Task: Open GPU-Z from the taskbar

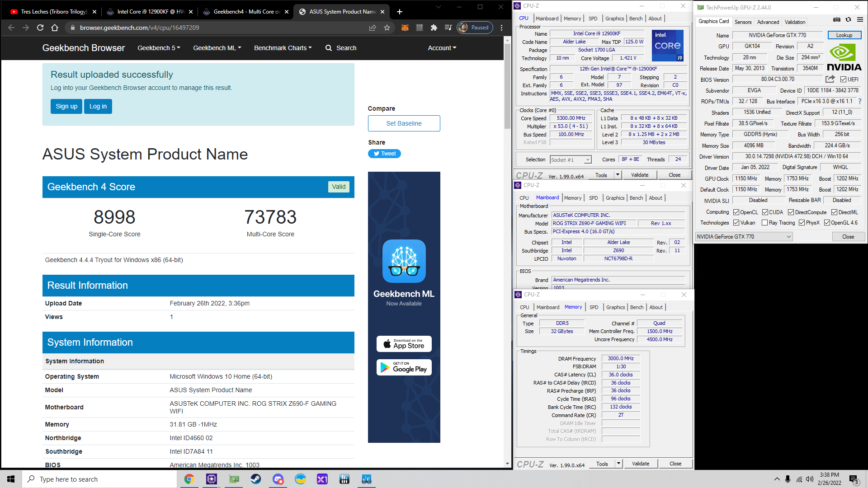Action: (234, 479)
